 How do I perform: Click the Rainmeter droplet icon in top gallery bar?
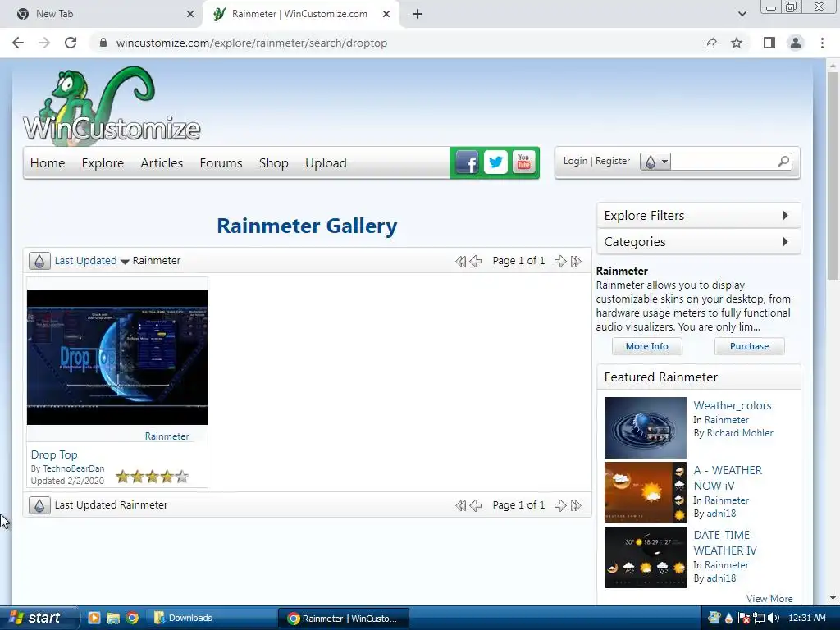click(x=39, y=261)
